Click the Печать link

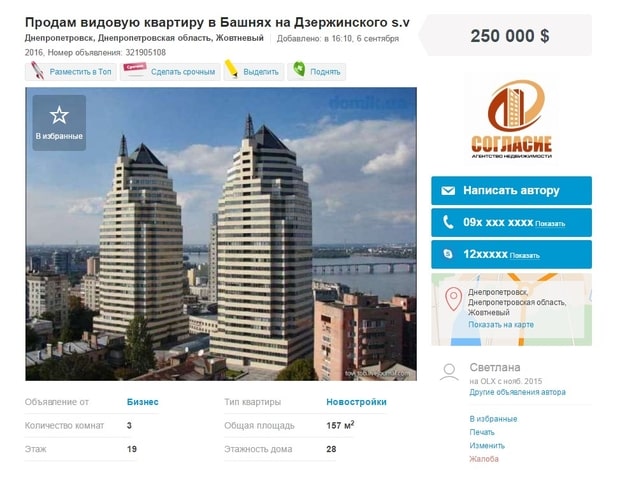tap(482, 432)
